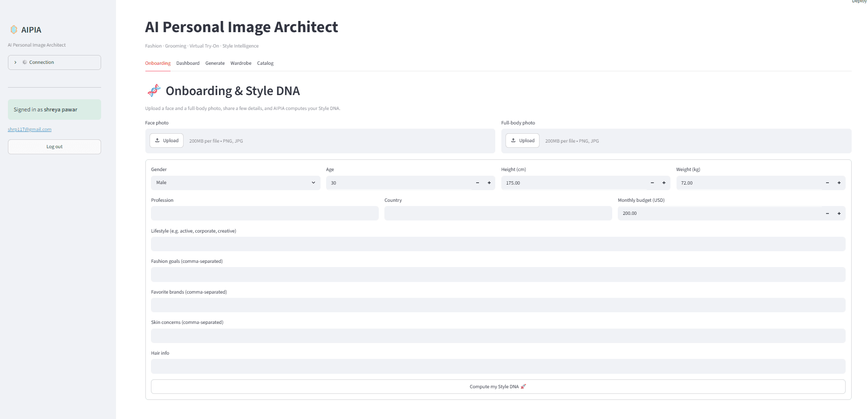Decrease Height with minus button

pos(652,183)
